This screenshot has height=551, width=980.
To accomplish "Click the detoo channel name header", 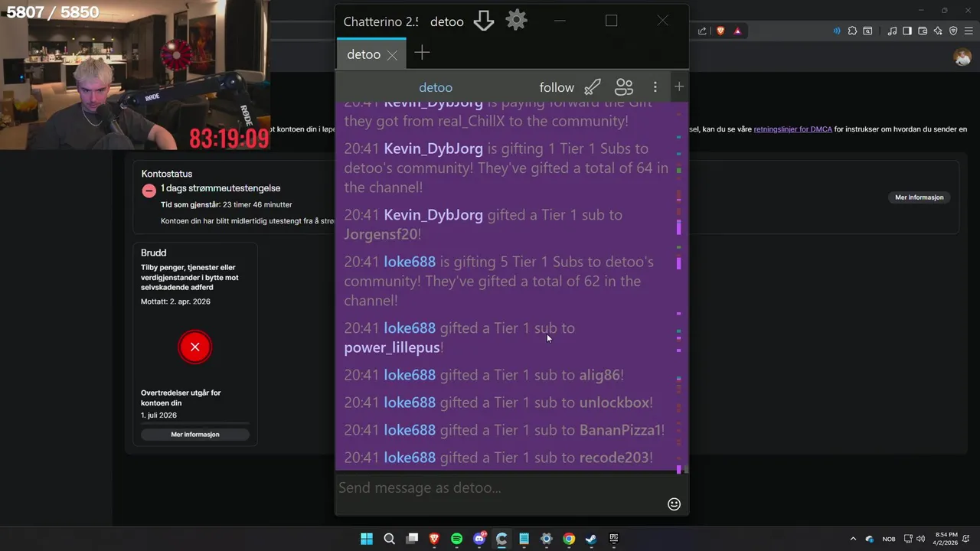I will point(436,87).
